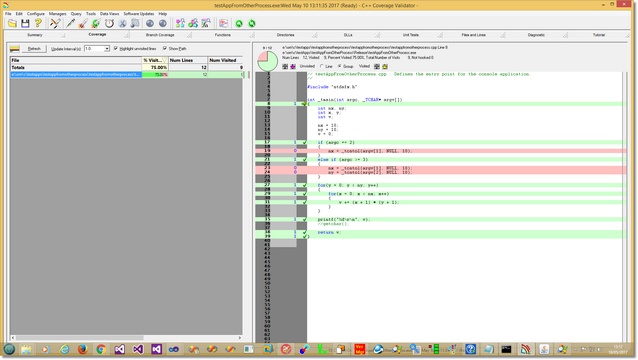Open Chrome from the taskbar

click(x=101, y=349)
